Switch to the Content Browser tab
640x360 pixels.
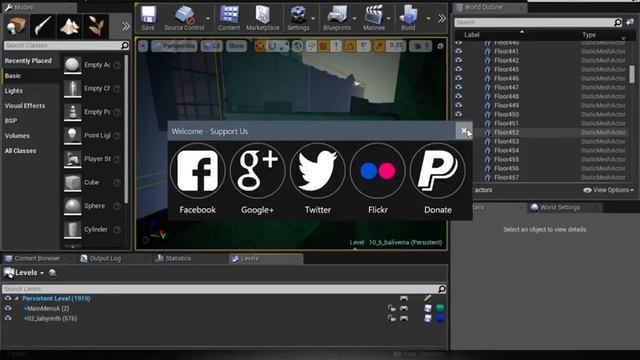(37, 259)
